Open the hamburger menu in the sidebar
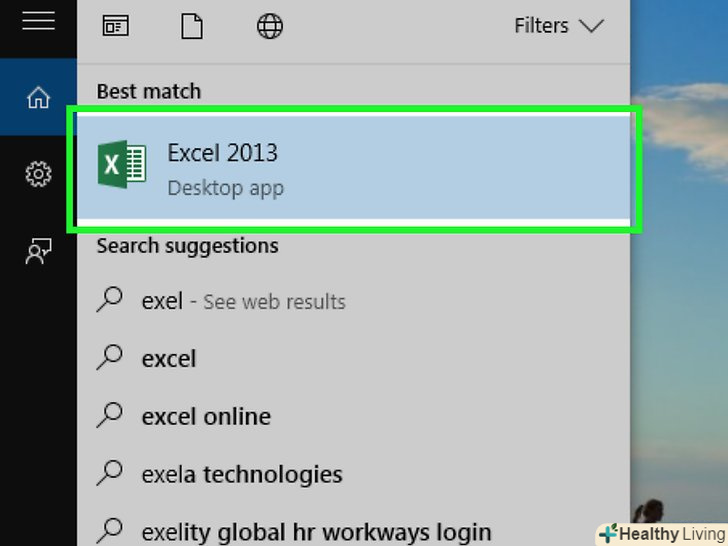The image size is (728, 546). [38, 21]
